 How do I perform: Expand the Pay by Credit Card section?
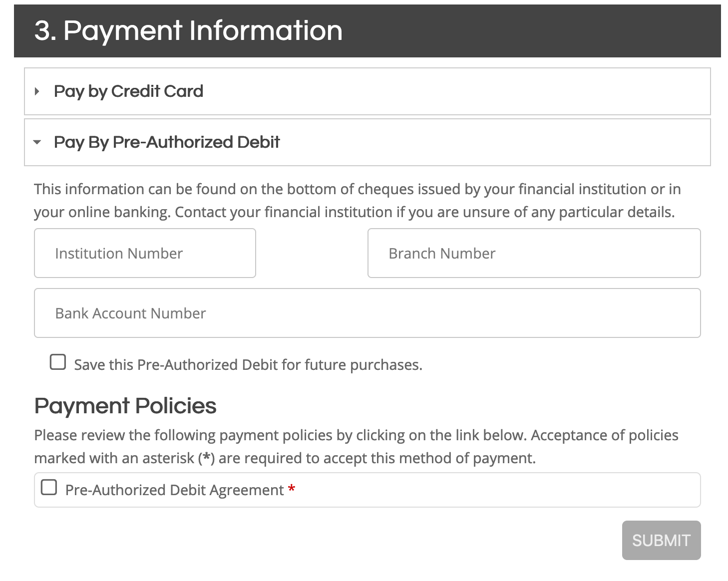coord(129,91)
